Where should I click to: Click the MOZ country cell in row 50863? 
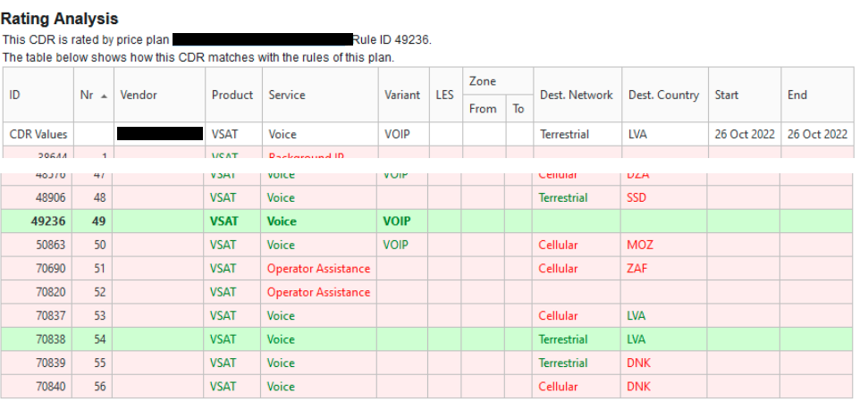[x=640, y=245]
